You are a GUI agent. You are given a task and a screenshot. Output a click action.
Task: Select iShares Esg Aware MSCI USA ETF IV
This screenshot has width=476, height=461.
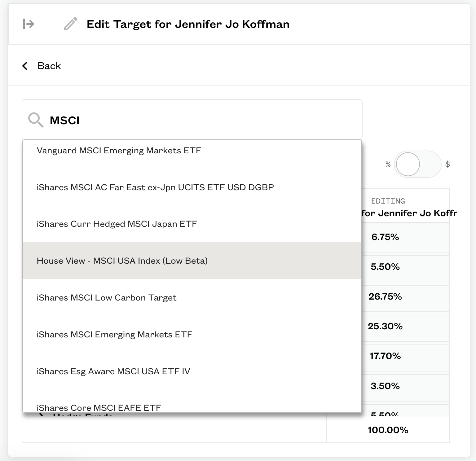coord(192,371)
